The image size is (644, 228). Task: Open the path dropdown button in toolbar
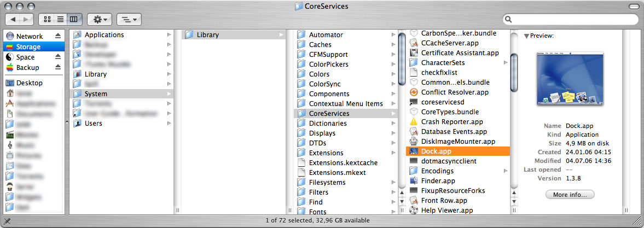pyautogui.click(x=129, y=19)
